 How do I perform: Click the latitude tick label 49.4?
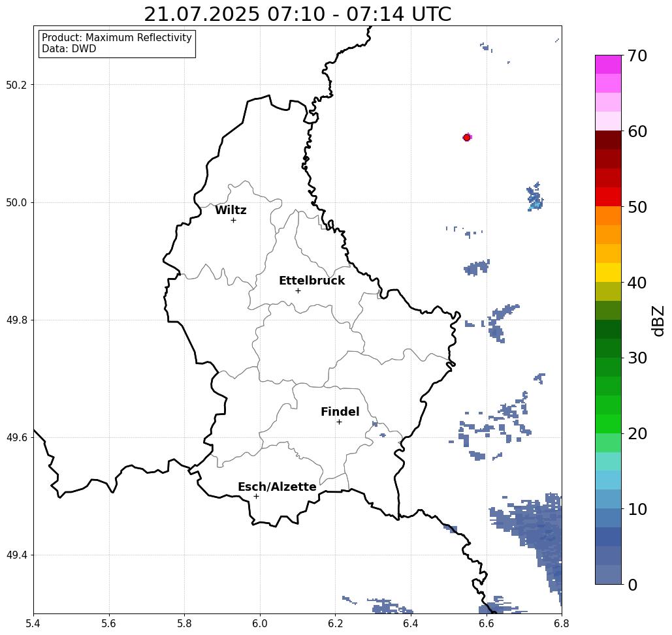(x=16, y=555)
